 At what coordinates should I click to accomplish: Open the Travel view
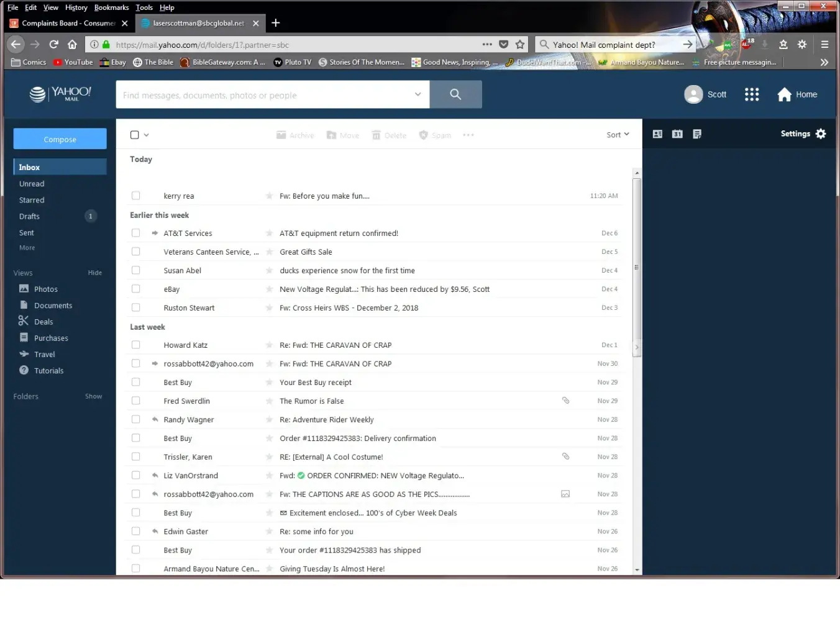coord(44,355)
